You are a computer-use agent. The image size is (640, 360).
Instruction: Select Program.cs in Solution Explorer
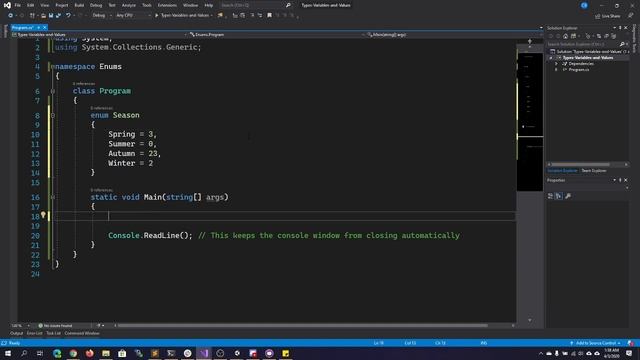coord(579,70)
